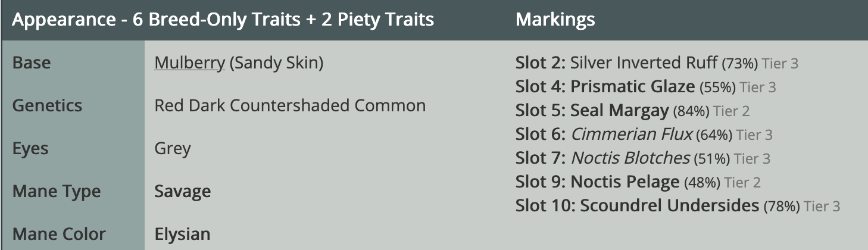
Task: Click the Red Dark Countershaded Common value
Action: pos(290,106)
